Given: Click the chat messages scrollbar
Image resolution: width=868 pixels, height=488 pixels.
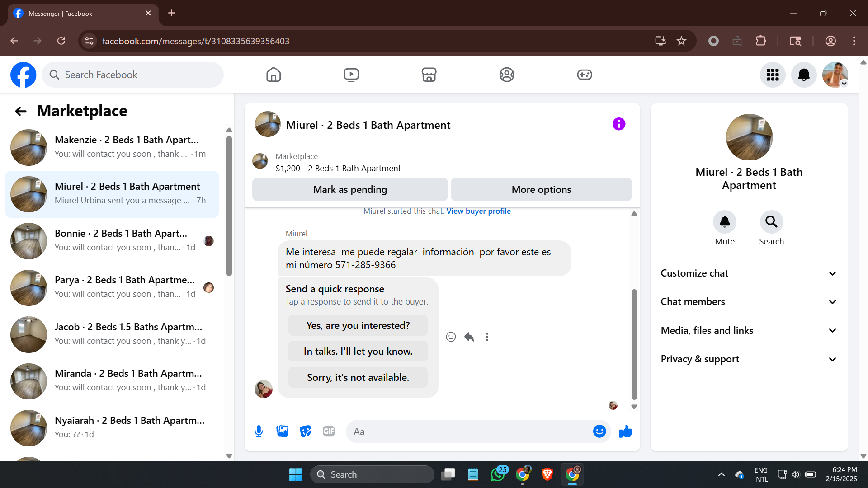Looking at the screenshot, I should pos(634,344).
